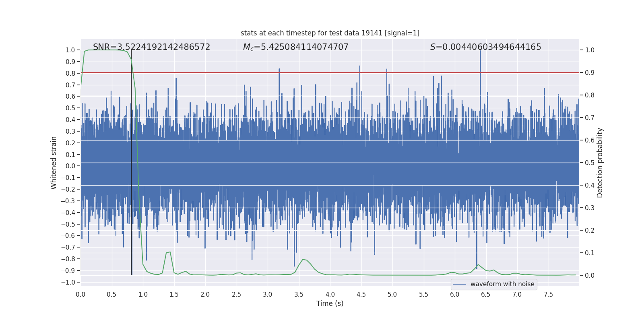Screen dimensions: 644x322
Task: Click the 0.0 tick on the Whitened strain axis
Action: [70, 166]
